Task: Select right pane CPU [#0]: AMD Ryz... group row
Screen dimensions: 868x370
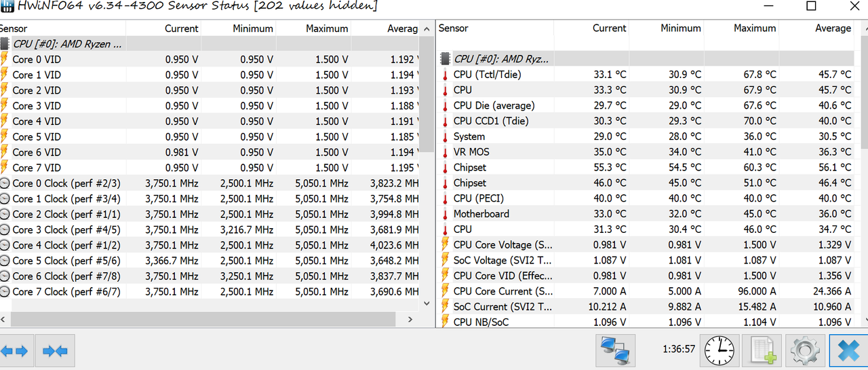Action: (x=647, y=59)
